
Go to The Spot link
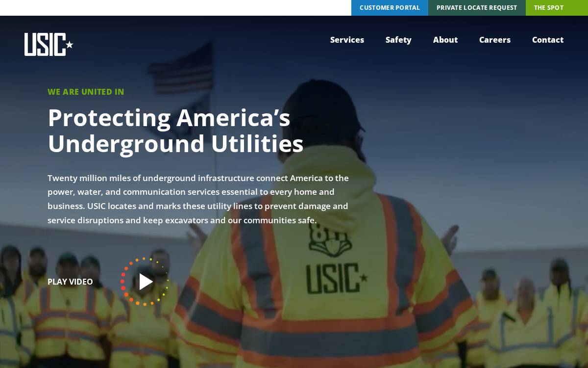[x=549, y=8]
